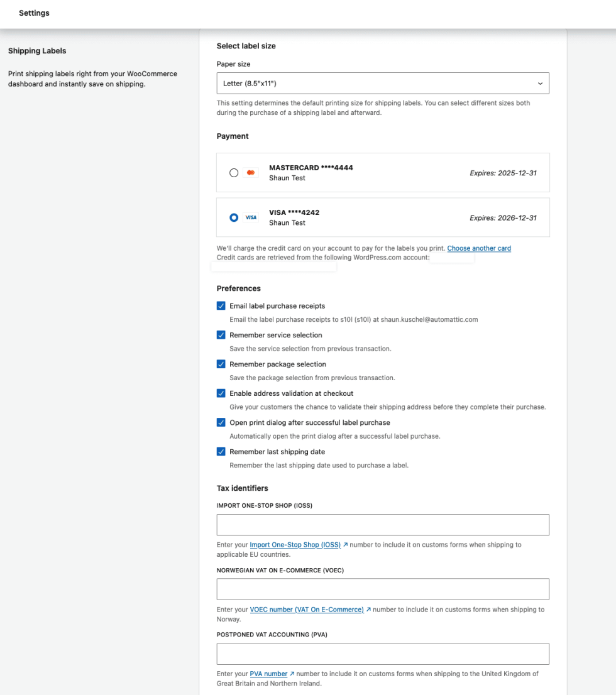Click the Mastercard logo icon
The height and width of the screenshot is (695, 616).
[x=251, y=173]
